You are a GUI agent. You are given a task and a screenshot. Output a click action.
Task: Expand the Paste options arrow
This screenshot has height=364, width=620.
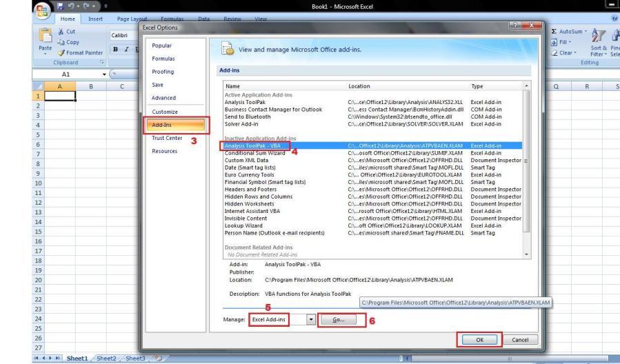point(45,53)
